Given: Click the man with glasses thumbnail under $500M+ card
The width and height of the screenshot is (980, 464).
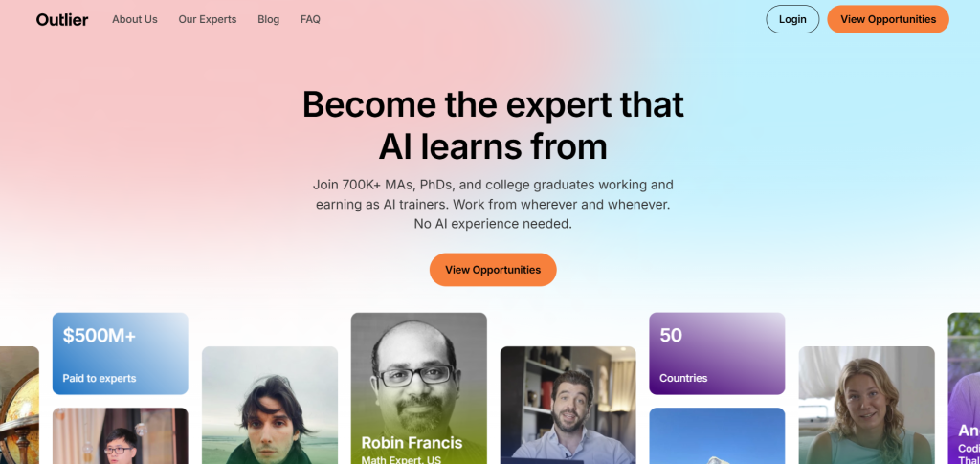Looking at the screenshot, I should click(x=120, y=436).
